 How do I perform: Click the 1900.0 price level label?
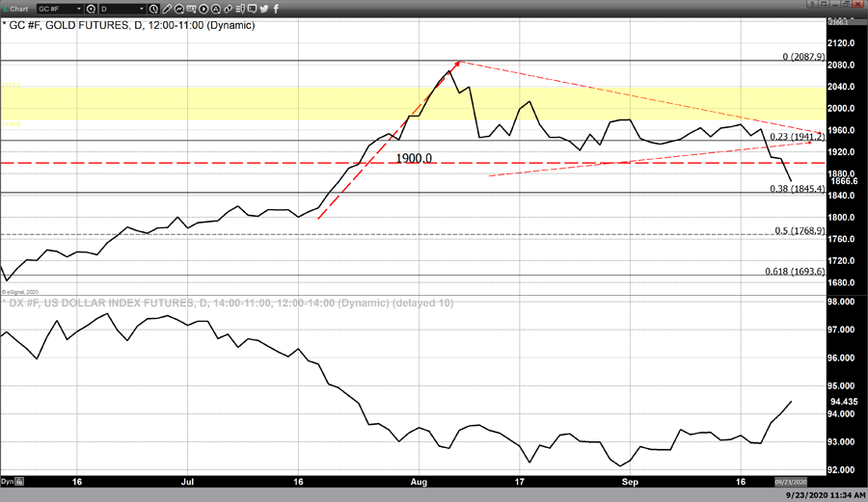[x=414, y=158]
